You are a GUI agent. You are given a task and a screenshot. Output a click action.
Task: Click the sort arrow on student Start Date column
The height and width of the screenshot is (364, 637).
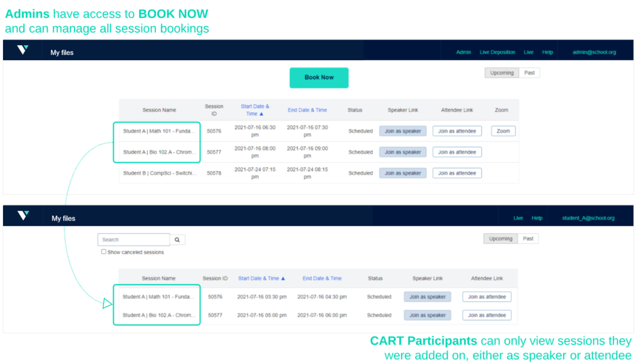pos(284,278)
